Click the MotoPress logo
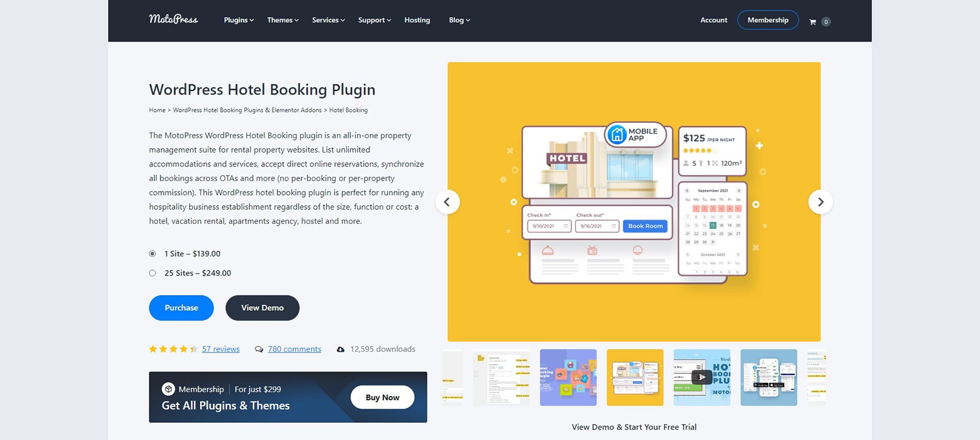The height and width of the screenshot is (440, 980). (173, 20)
